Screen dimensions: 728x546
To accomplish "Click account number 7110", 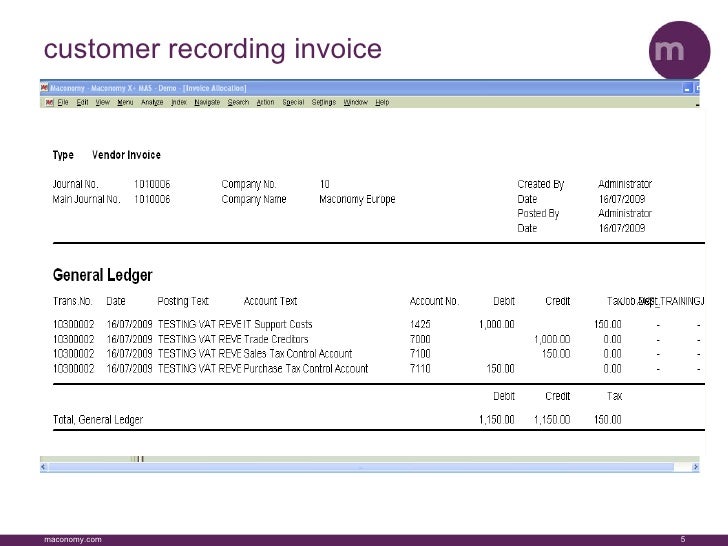I will [420, 369].
